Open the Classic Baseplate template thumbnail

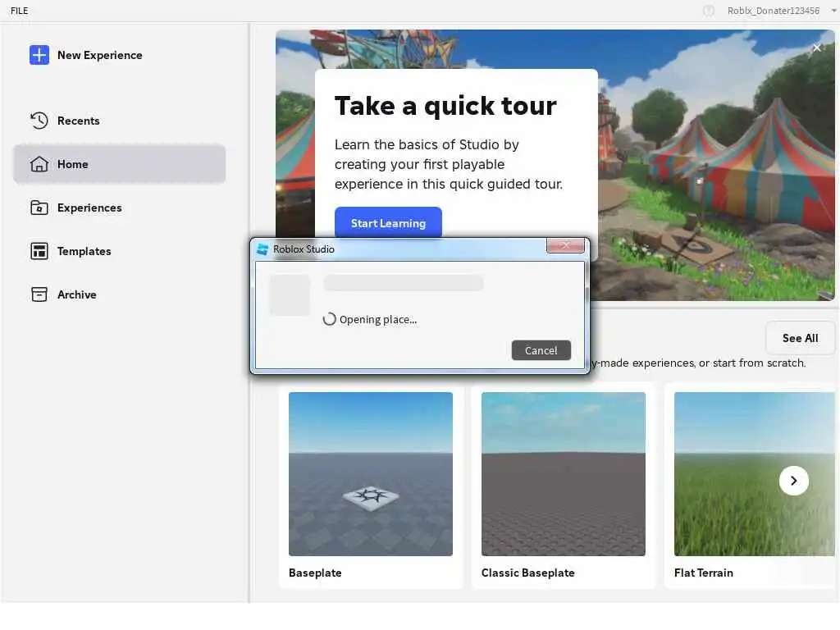click(563, 473)
